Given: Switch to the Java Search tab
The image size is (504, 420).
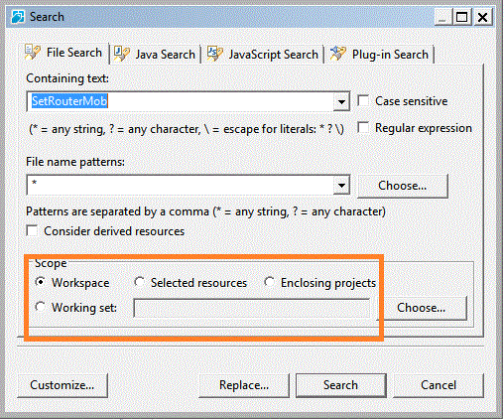Looking at the screenshot, I should (155, 55).
